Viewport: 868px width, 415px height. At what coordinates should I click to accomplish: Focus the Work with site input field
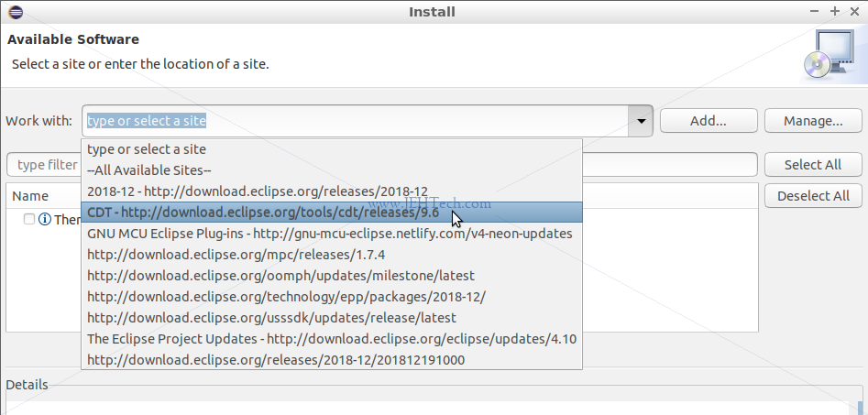tap(356, 121)
